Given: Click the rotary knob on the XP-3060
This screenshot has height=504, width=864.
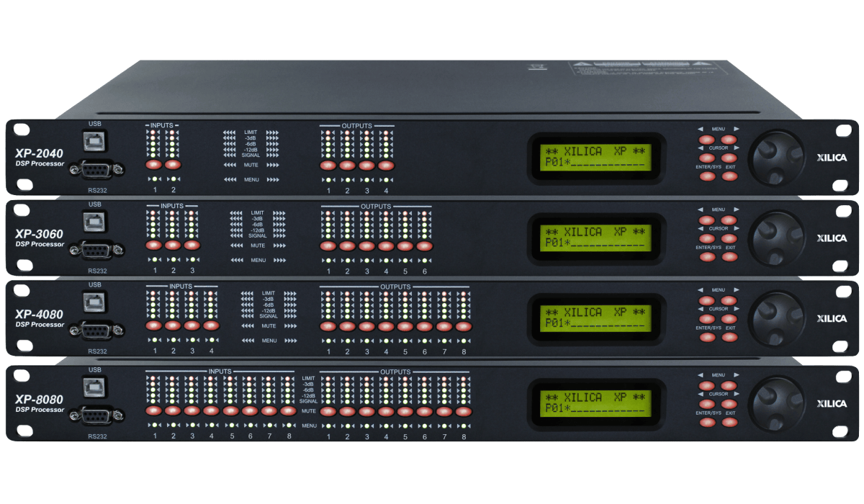Looking at the screenshot, I should (777, 238).
